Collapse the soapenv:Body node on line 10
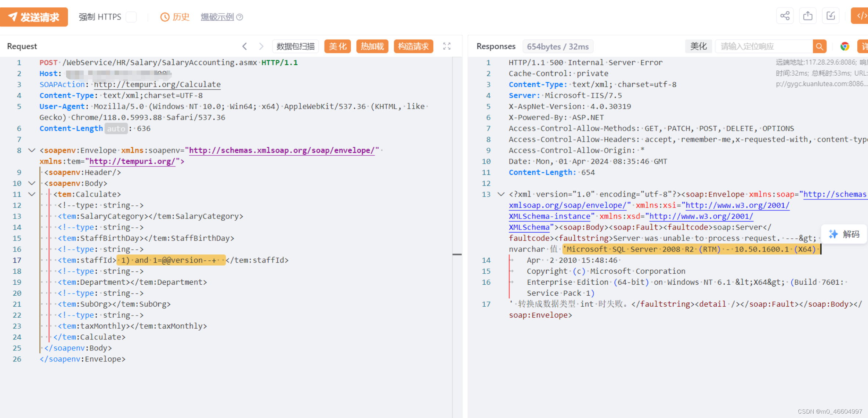The width and height of the screenshot is (868, 418). point(32,183)
